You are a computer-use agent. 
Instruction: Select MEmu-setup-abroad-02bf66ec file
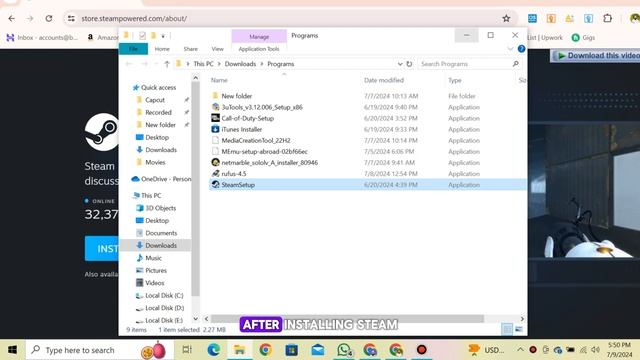coord(264,151)
